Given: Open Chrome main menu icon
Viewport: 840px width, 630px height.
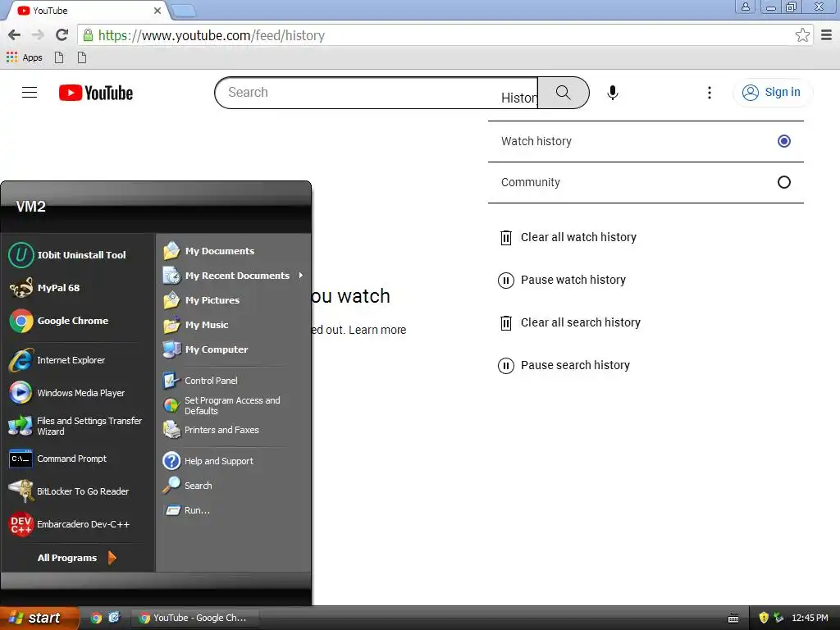Looking at the screenshot, I should tap(827, 35).
